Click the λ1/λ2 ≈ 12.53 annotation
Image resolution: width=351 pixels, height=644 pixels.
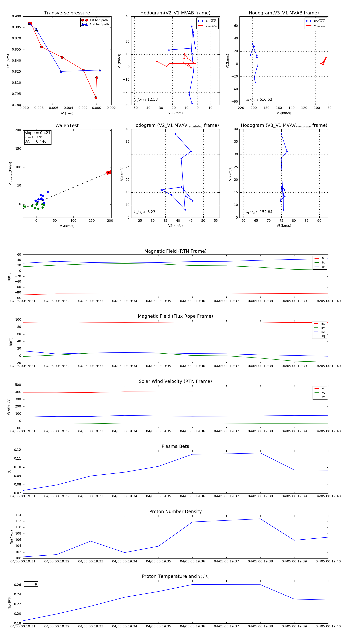[146, 100]
